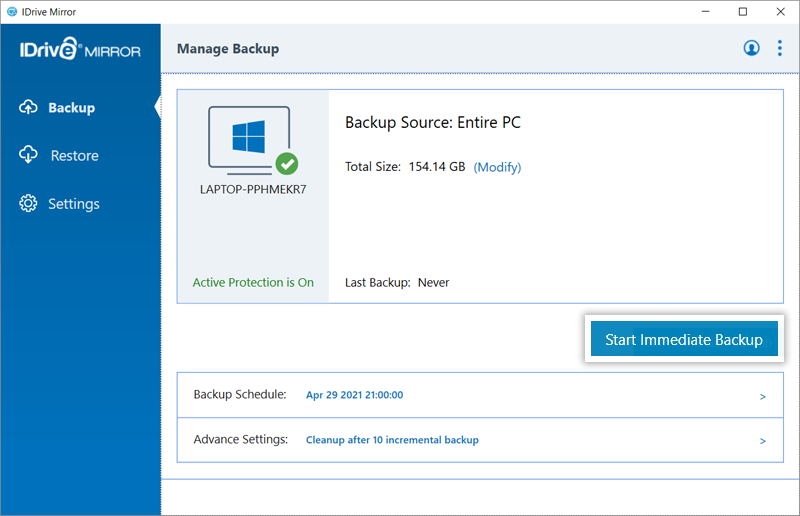Click the LAPTOP-PPHMEKR7 computer name
This screenshot has width=800, height=516.
(x=253, y=189)
